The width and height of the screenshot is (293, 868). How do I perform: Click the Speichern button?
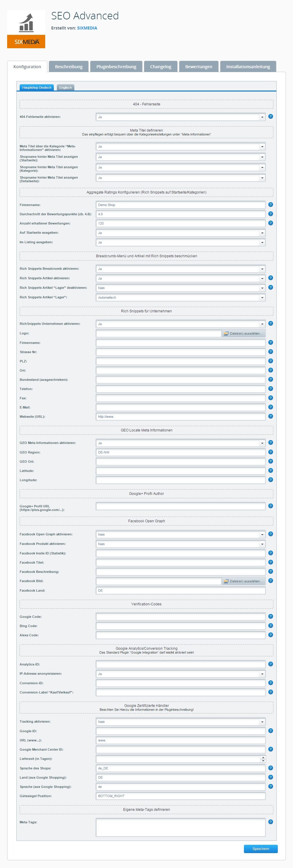tap(261, 849)
